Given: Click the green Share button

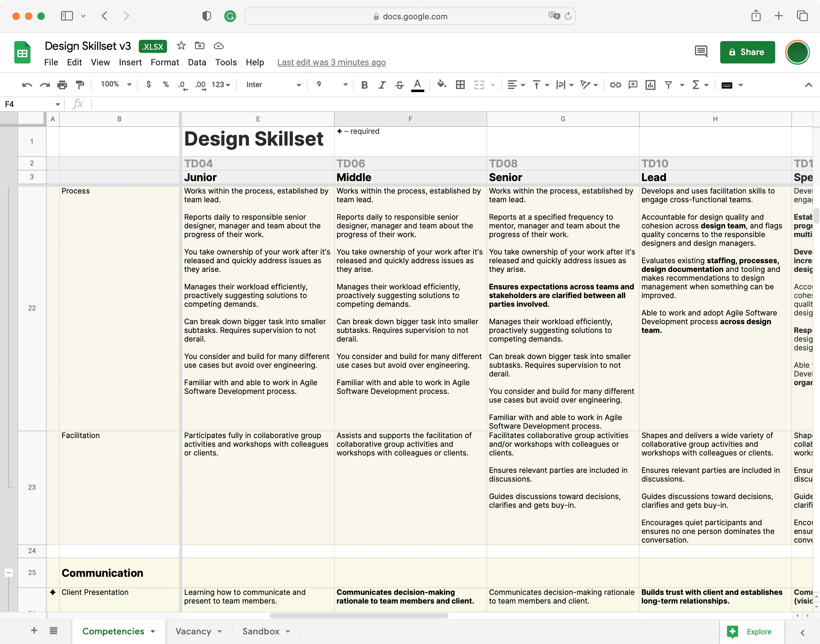Looking at the screenshot, I should 747,52.
